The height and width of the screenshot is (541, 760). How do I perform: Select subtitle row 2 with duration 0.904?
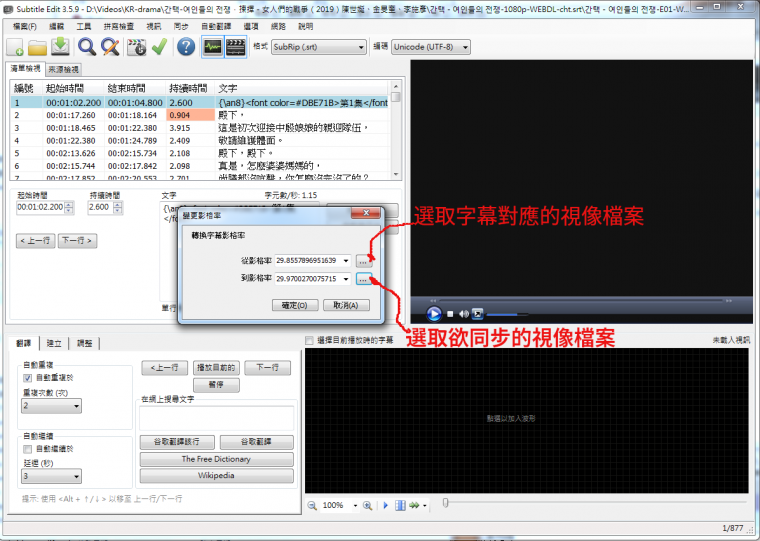pyautogui.click(x=201, y=115)
